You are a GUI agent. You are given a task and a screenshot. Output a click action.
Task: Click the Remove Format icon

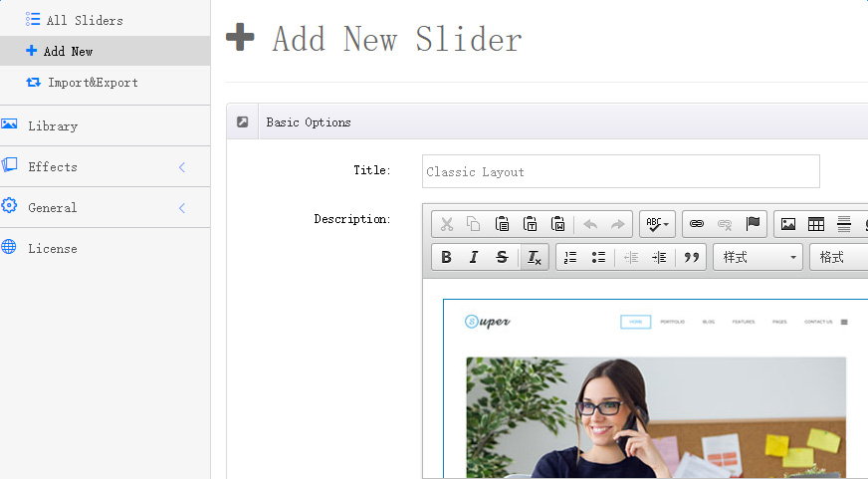(x=535, y=257)
